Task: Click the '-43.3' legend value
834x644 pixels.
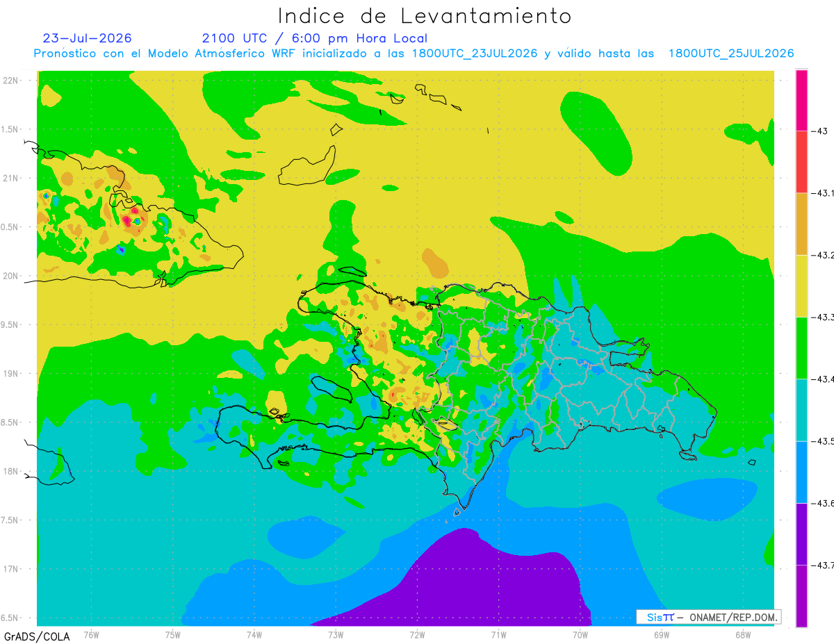Action: pos(823,317)
